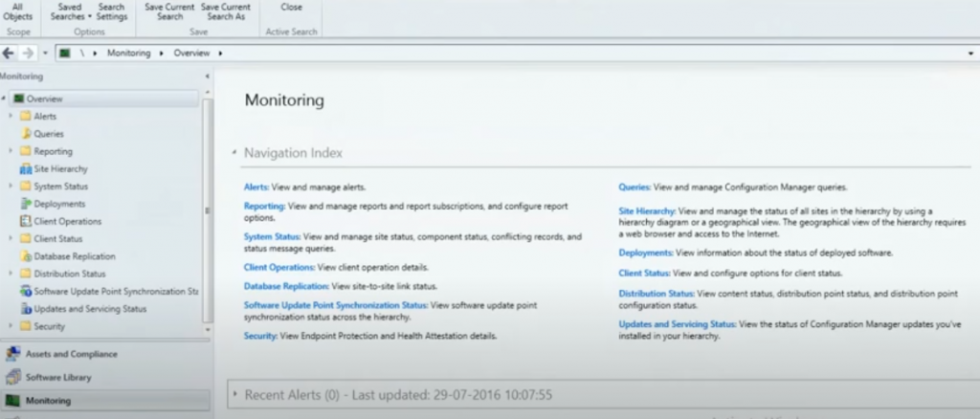Click Save Current Search

pyautogui.click(x=170, y=11)
